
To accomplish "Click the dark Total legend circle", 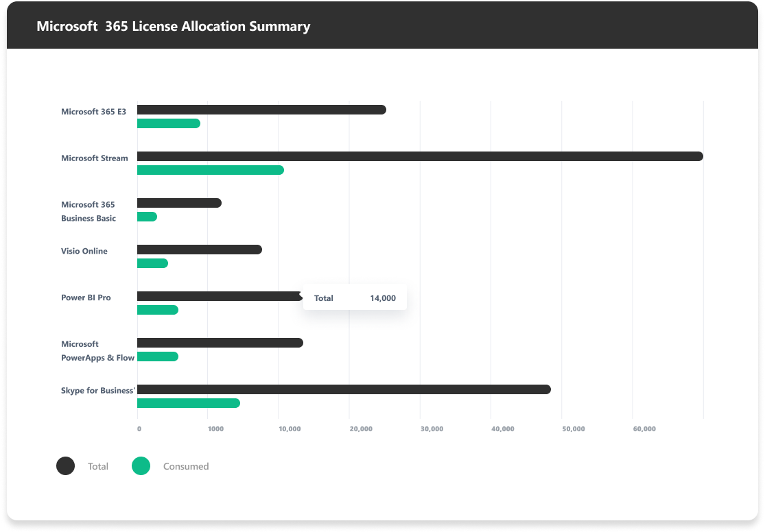I will pos(65,466).
